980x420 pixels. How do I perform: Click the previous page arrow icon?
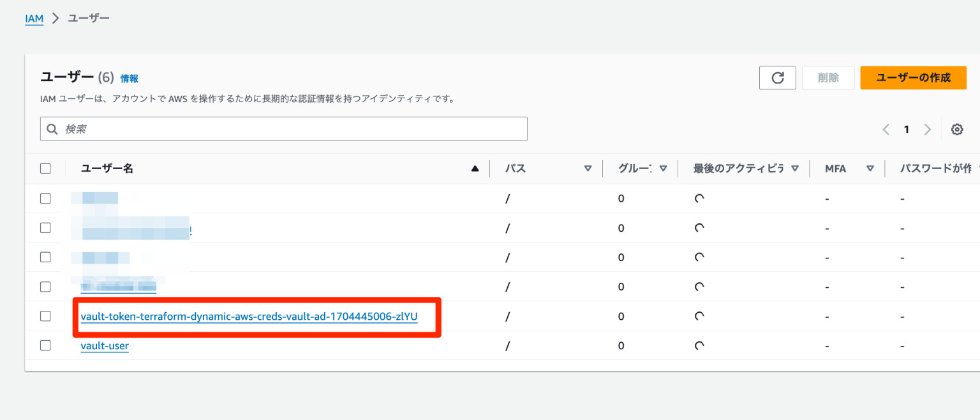tap(886, 129)
